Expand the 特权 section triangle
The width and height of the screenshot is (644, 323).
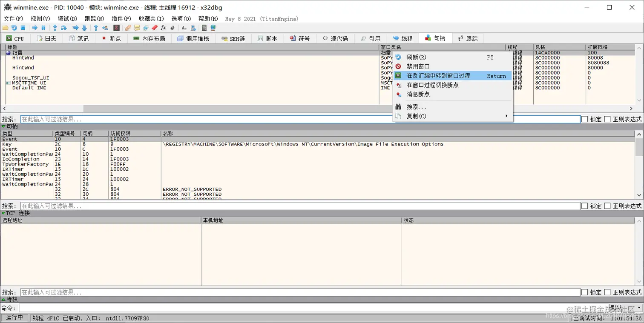(3, 300)
